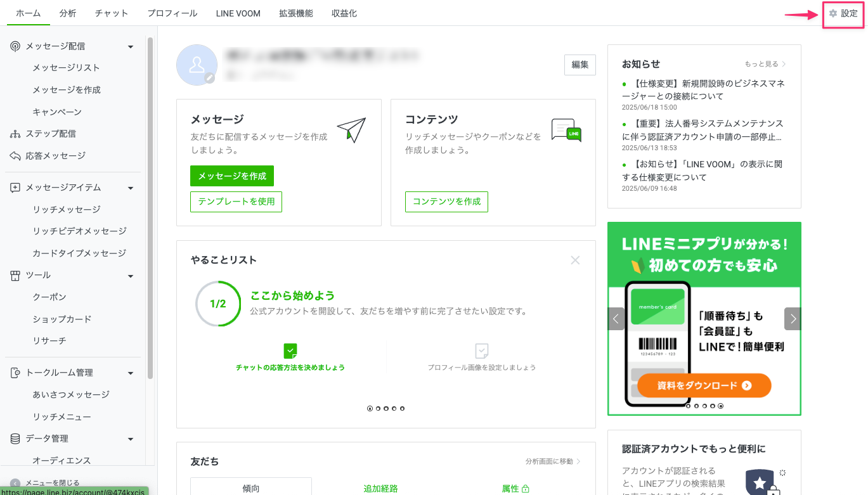The width and height of the screenshot is (868, 495).
Task: Collapse the トークルーム管理 section arrow
Action: (131, 373)
